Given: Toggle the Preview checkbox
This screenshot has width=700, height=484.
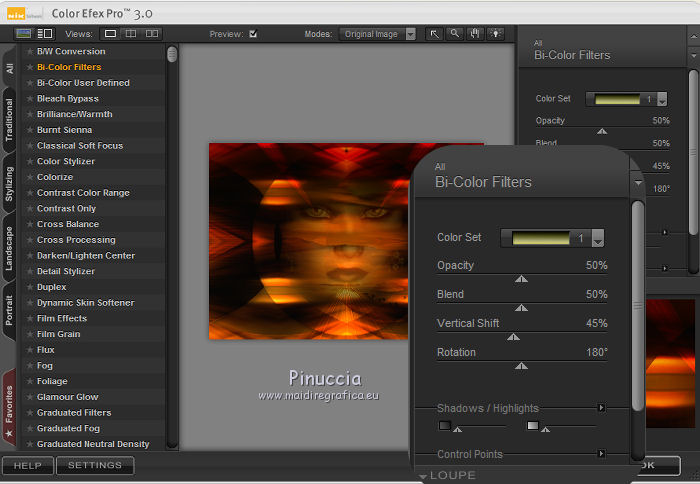Looking at the screenshot, I should [x=253, y=34].
